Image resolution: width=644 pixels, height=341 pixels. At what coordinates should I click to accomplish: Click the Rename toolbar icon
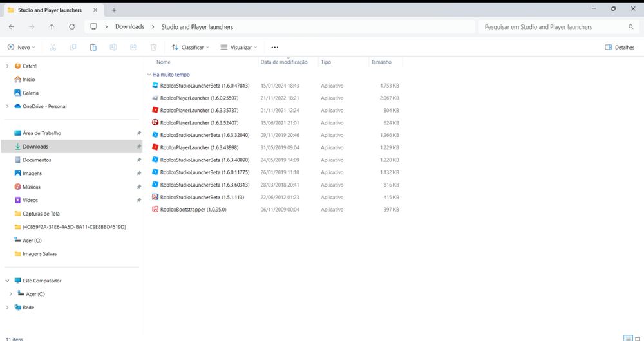[113, 47]
